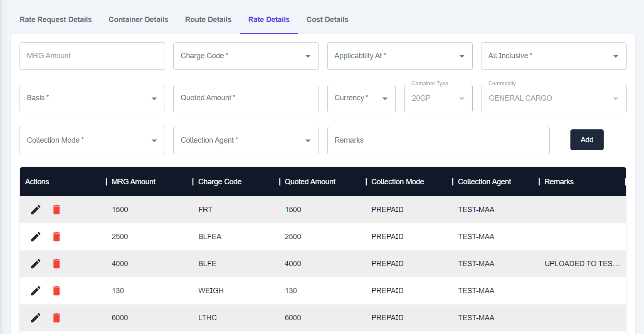
Task: Click MRG amount 4000 in BLFE row
Action: (x=120, y=264)
